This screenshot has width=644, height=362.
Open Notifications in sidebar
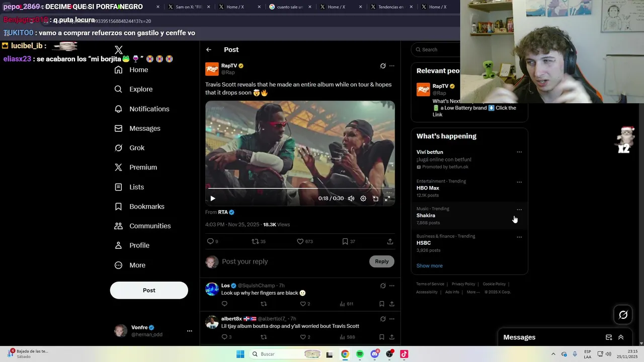coord(142,109)
